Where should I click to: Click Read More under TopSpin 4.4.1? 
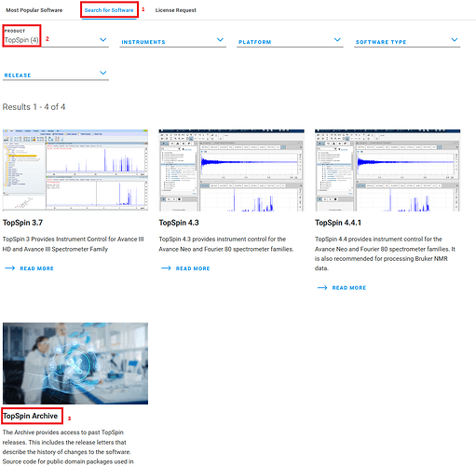[x=349, y=288]
